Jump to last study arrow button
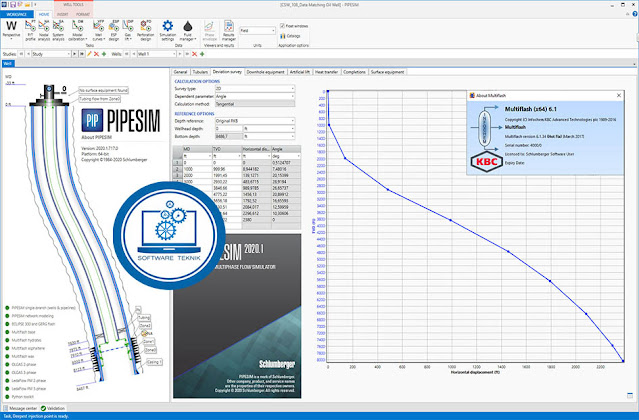This screenshot has height=420, width=639. 82,54
